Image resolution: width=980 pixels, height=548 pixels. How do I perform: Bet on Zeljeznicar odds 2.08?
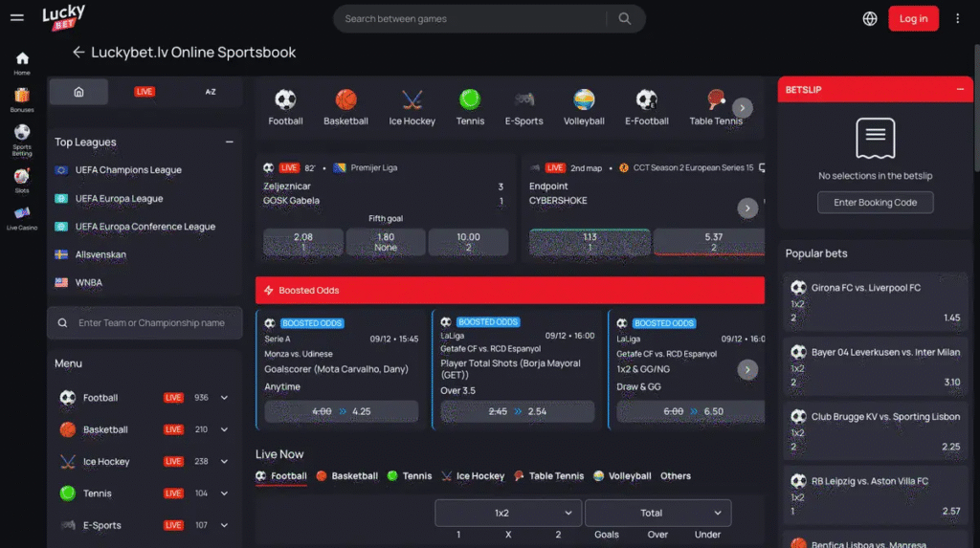click(303, 242)
